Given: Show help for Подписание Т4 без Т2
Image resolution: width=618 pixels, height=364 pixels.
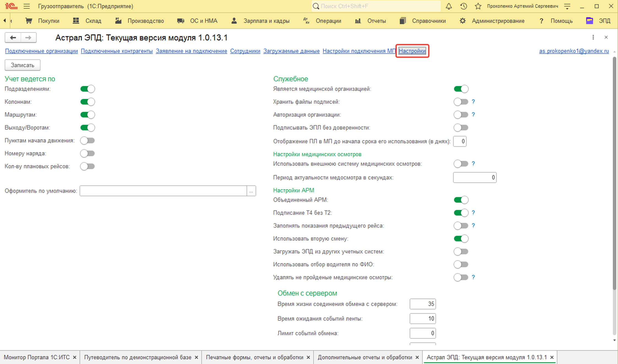Looking at the screenshot, I should click(473, 213).
